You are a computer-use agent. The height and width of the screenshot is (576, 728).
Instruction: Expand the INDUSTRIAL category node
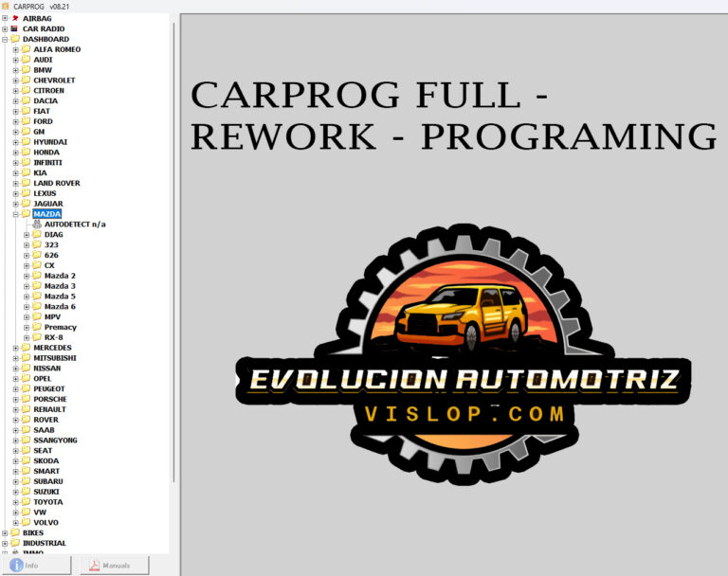pyautogui.click(x=5, y=543)
